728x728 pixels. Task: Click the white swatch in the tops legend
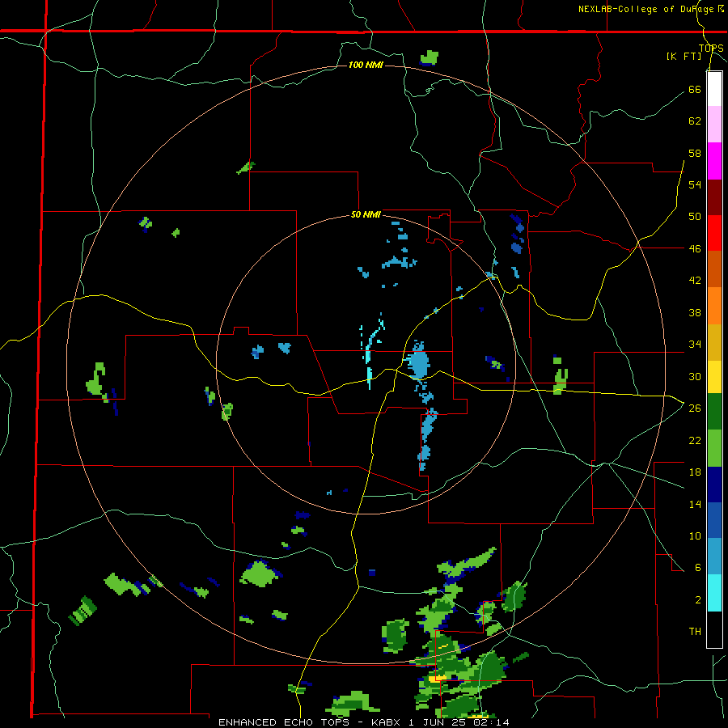pos(714,89)
